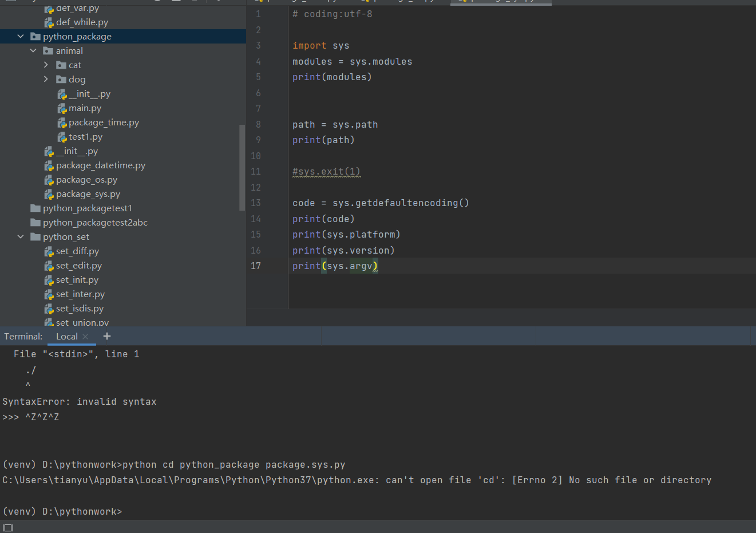This screenshot has height=533, width=756.
Task: Click the file icon beside package_os.py
Action: (x=49, y=180)
